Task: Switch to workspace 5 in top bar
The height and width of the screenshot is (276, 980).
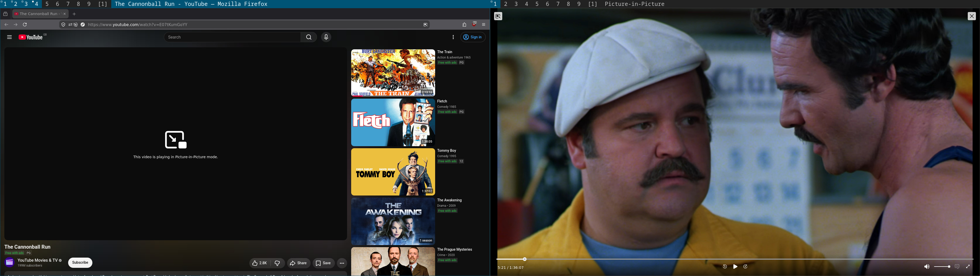Action: 47,4
